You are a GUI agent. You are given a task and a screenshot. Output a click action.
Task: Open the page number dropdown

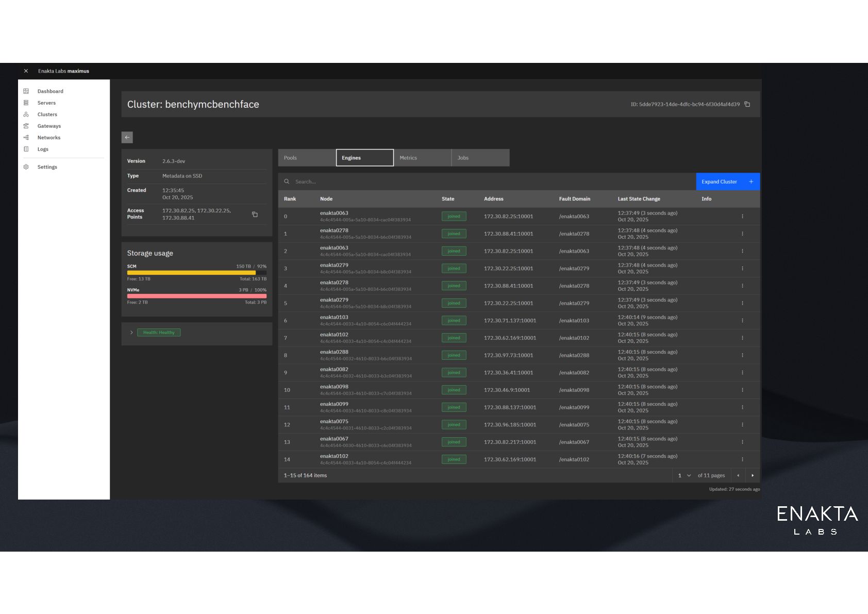point(684,475)
